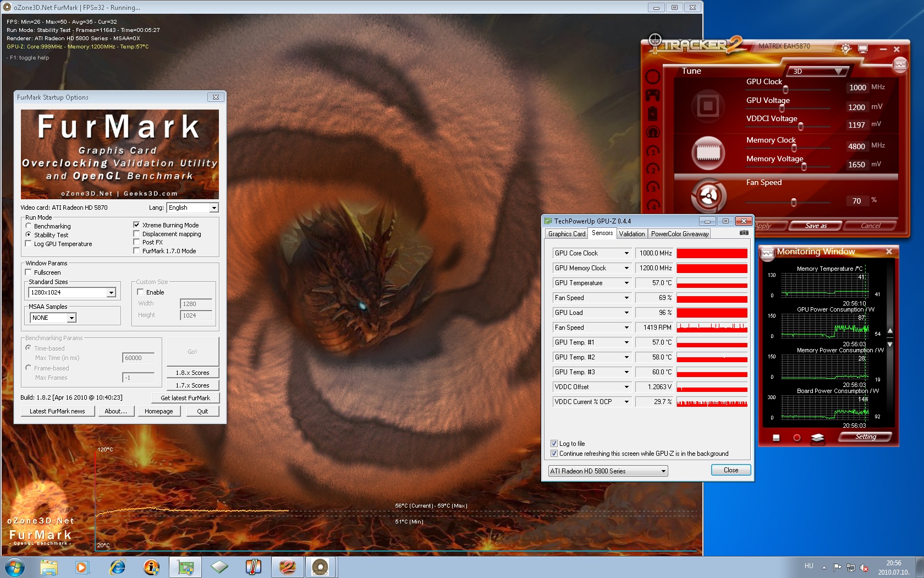Start recording with red circle in Monitoring Window

pos(796,438)
